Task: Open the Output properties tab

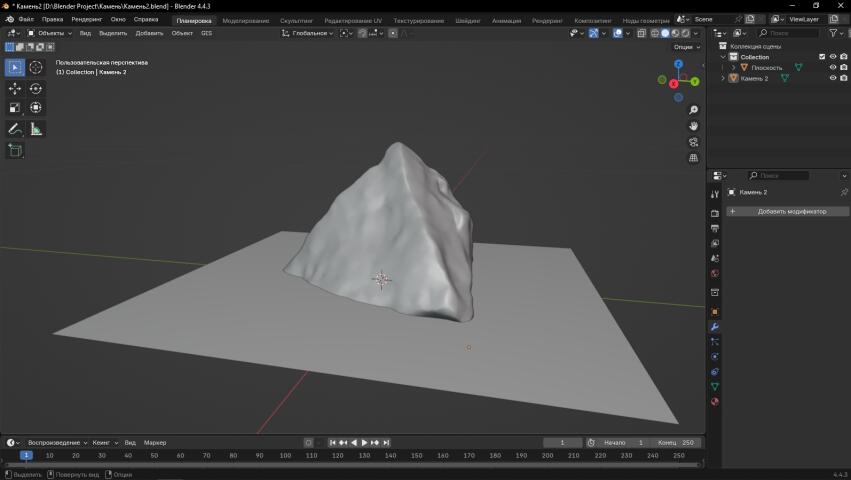Action: tap(715, 229)
